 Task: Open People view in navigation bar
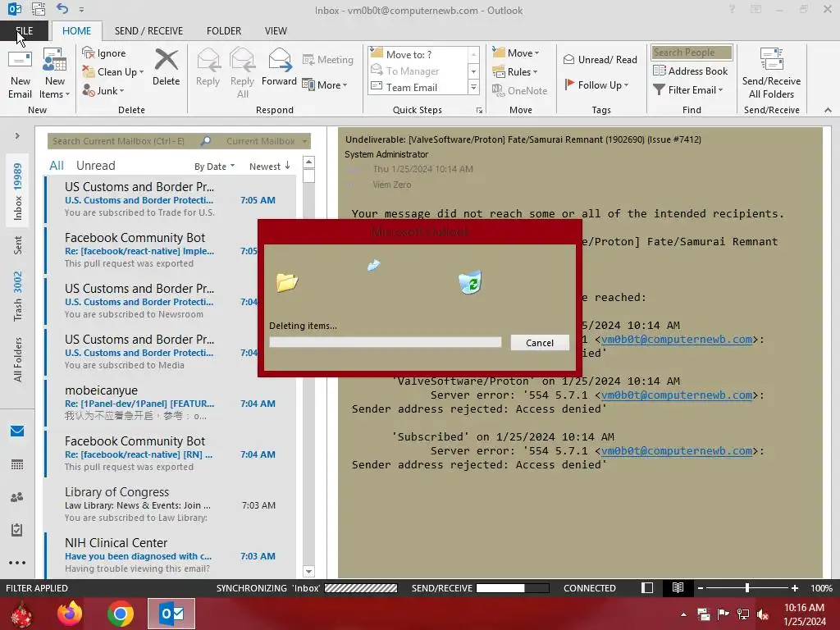[17, 497]
